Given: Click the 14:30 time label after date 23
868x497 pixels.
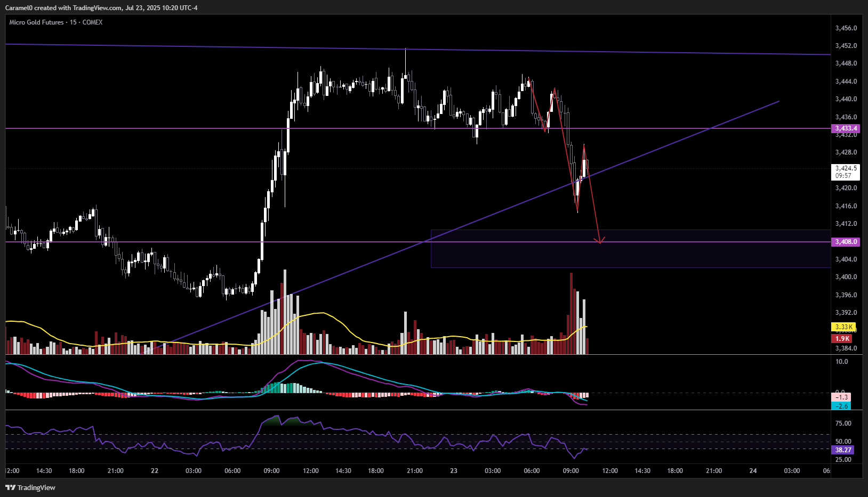Looking at the screenshot, I should coord(642,471).
